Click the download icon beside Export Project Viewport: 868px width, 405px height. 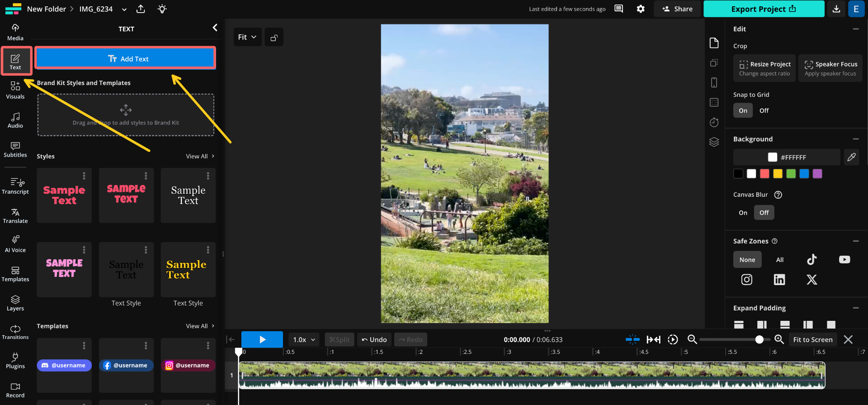(x=836, y=9)
